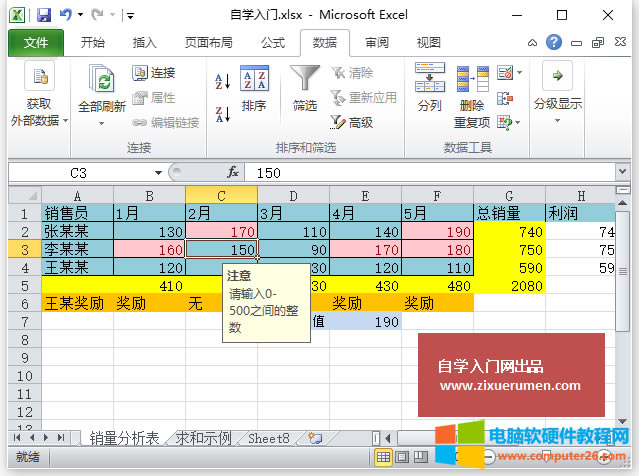The width and height of the screenshot is (639, 476).
Task: Click the Save icon in quick access toolbar
Action: (x=42, y=15)
